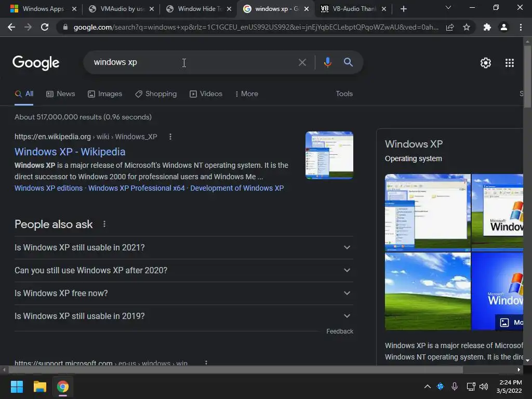Click the browser forward arrow
Viewport: 532px width, 399px height.
point(28,27)
